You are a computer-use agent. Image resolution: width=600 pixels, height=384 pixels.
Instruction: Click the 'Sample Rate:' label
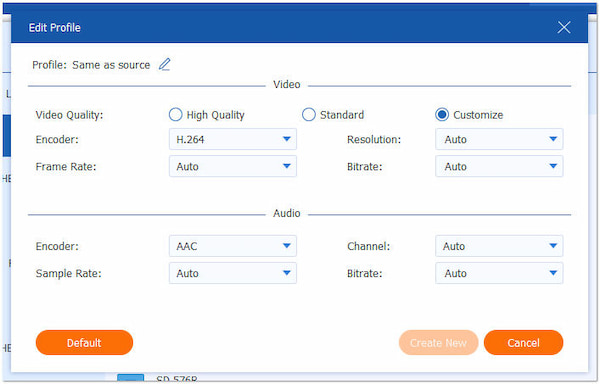[x=68, y=273]
